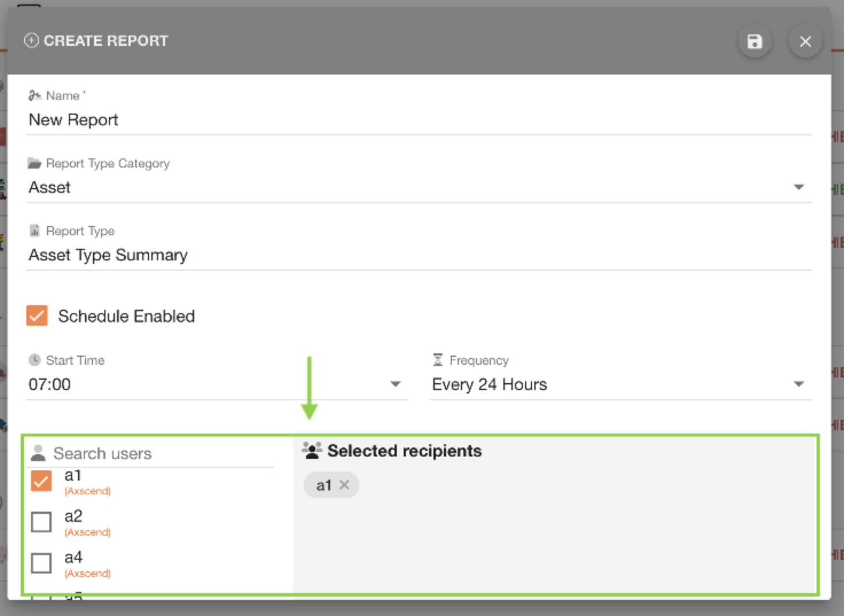
Task: Click the Start Time clock icon
Action: [x=34, y=360]
